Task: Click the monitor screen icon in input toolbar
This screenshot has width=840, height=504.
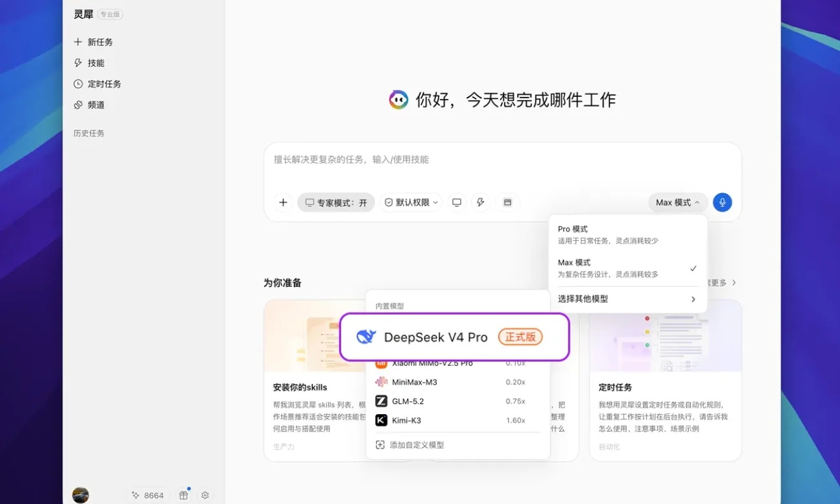Action: (x=457, y=202)
